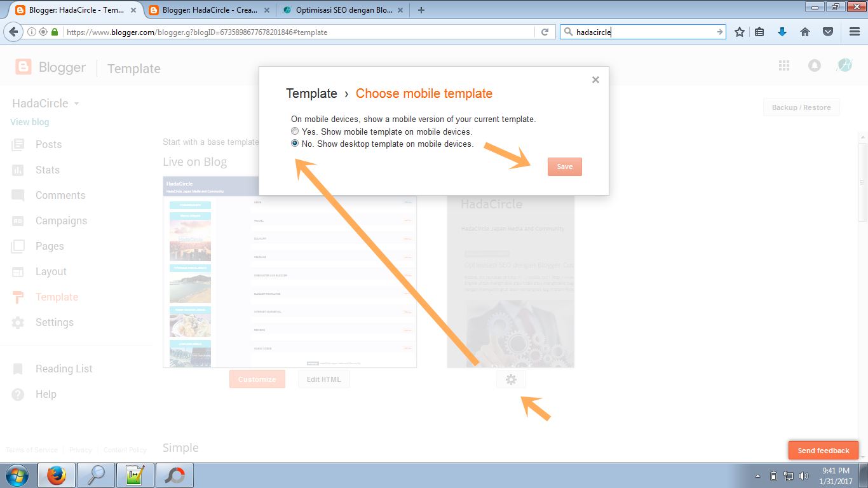Select the 'Blogger: HadaCircle - Temp...' tab
The width and height of the screenshot is (868, 488).
pyautogui.click(x=76, y=10)
